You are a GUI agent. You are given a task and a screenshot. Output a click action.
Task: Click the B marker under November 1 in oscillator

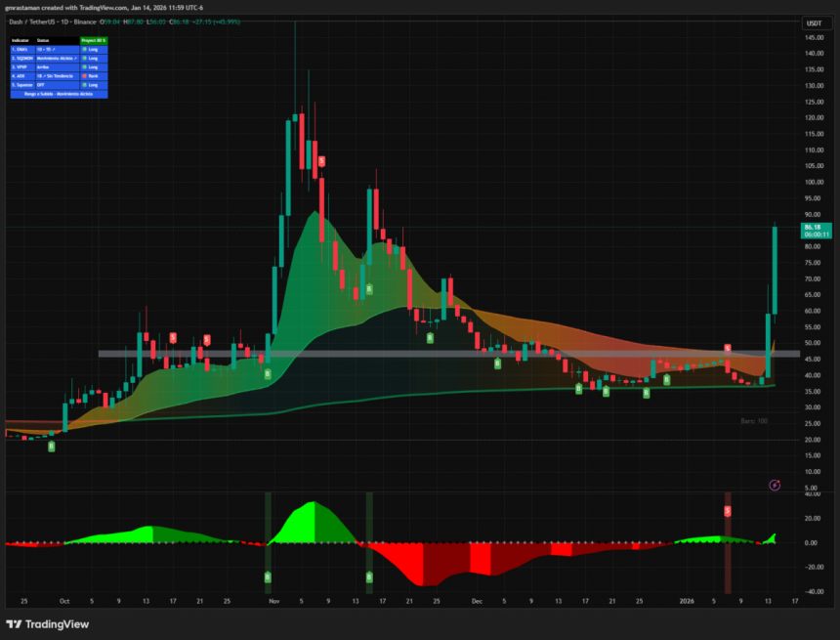click(268, 577)
